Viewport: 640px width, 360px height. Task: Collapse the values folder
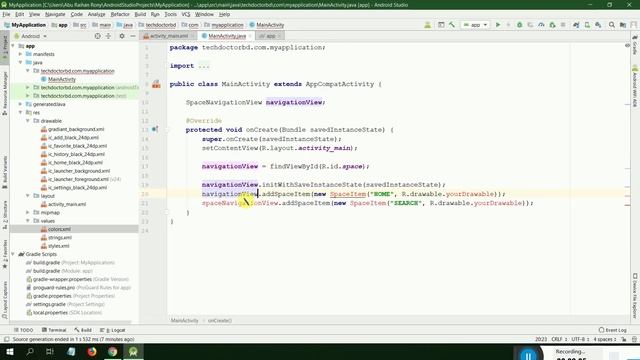point(28,221)
